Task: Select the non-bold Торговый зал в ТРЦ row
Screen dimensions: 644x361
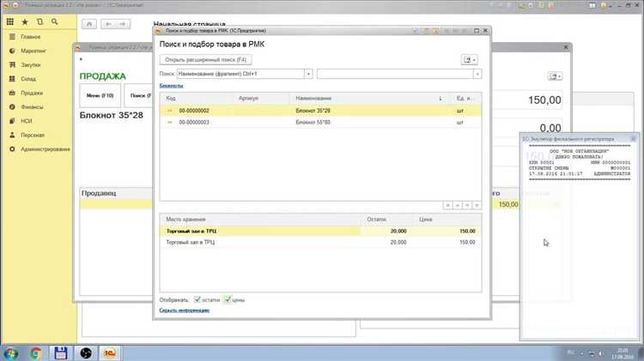Action: pyautogui.click(x=320, y=243)
